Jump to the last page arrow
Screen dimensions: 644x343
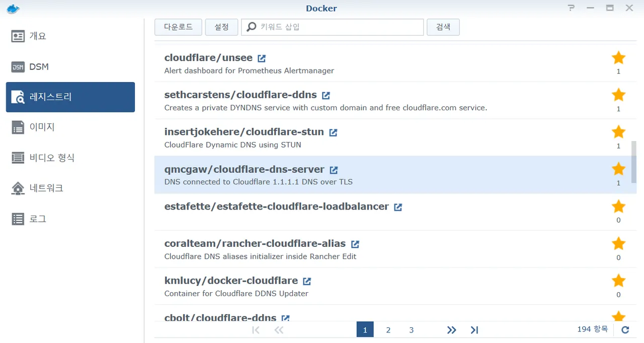(x=474, y=330)
